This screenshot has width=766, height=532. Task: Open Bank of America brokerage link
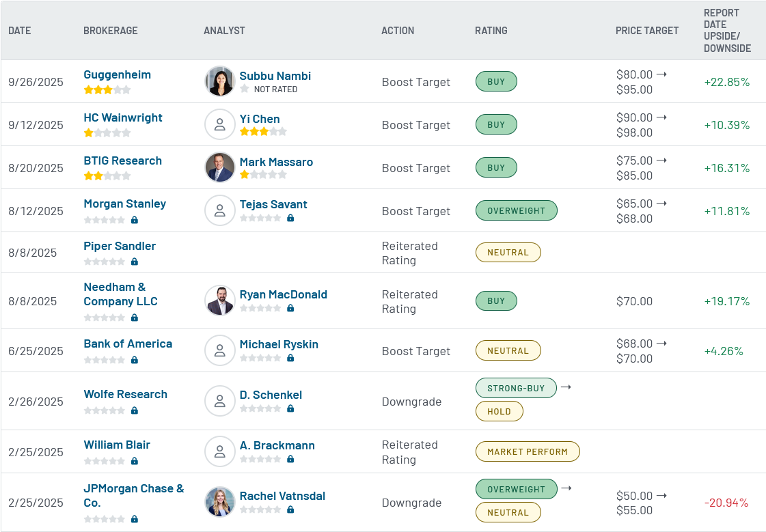pyautogui.click(x=128, y=344)
